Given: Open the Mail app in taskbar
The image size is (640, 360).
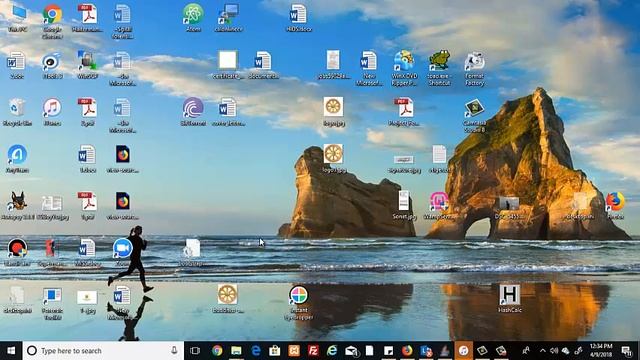Looking at the screenshot, I should [x=351, y=351].
